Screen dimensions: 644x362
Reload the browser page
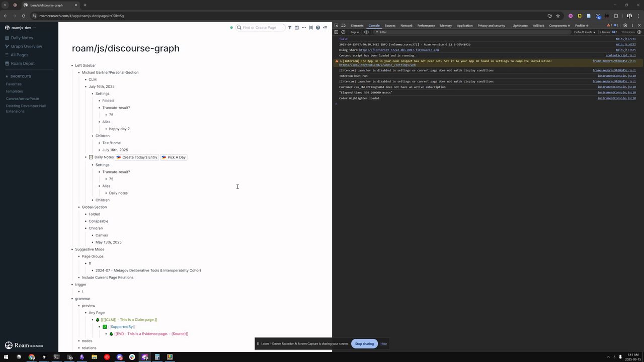coord(23,16)
